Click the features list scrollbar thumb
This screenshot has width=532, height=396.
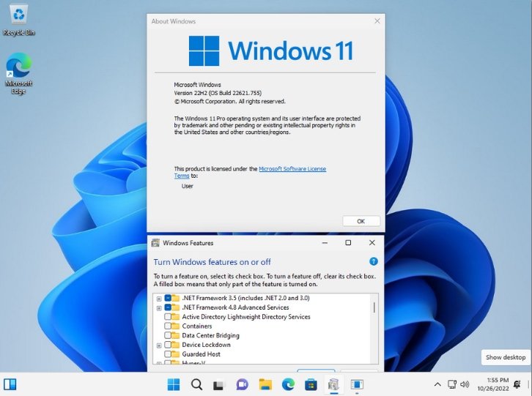tap(374, 307)
